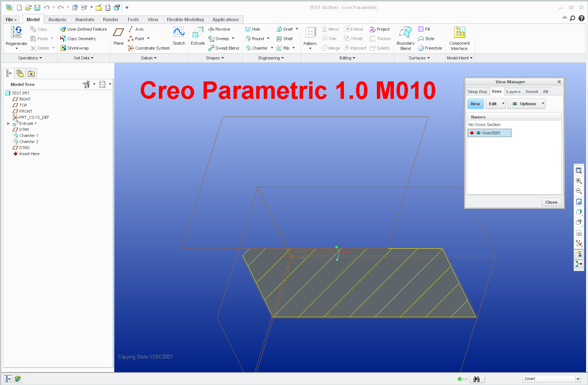Screen dimensions: 588x385
Task: Click the Regenerate icon
Action: (17, 32)
